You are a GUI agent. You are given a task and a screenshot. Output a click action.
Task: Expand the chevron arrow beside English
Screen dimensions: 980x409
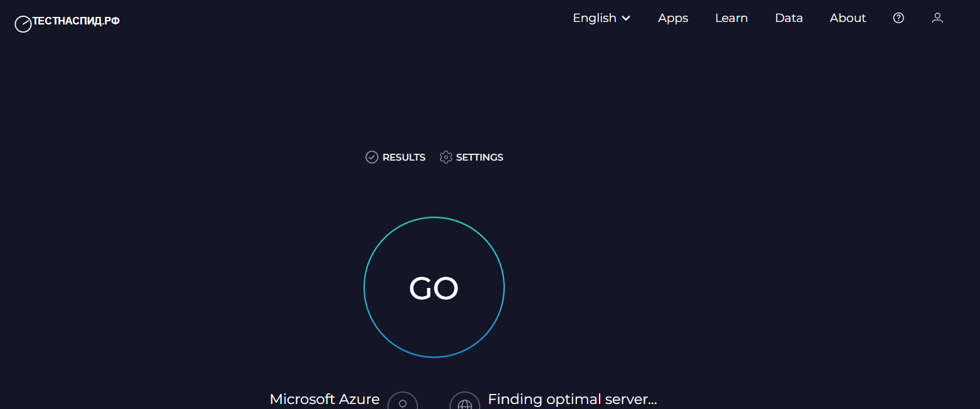(626, 19)
